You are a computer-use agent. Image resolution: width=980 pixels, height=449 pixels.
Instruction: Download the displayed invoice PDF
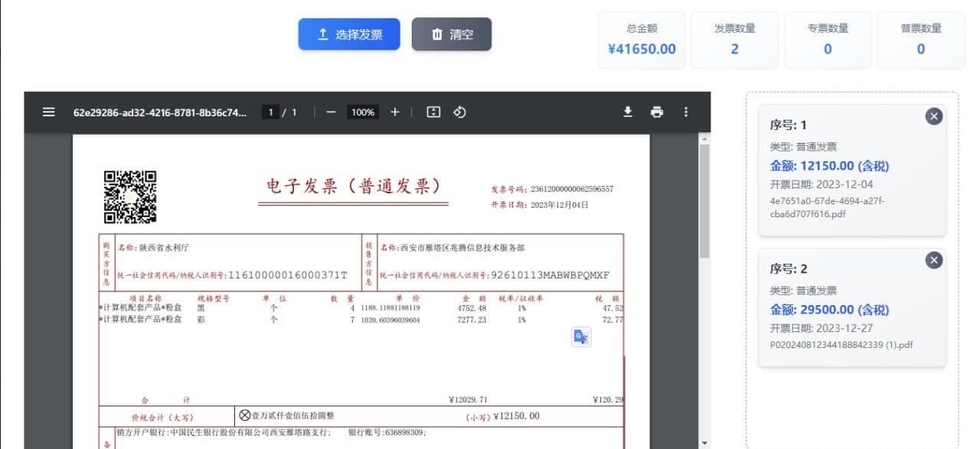point(628,112)
